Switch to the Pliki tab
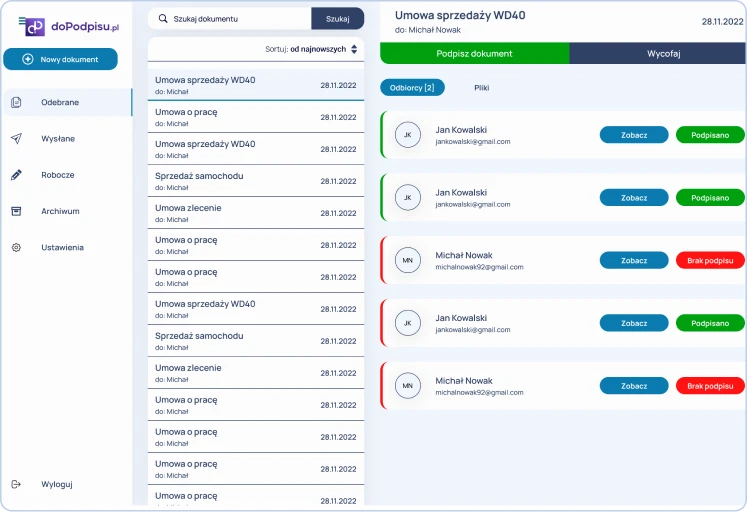Screen dimensions: 747x512 (481, 88)
